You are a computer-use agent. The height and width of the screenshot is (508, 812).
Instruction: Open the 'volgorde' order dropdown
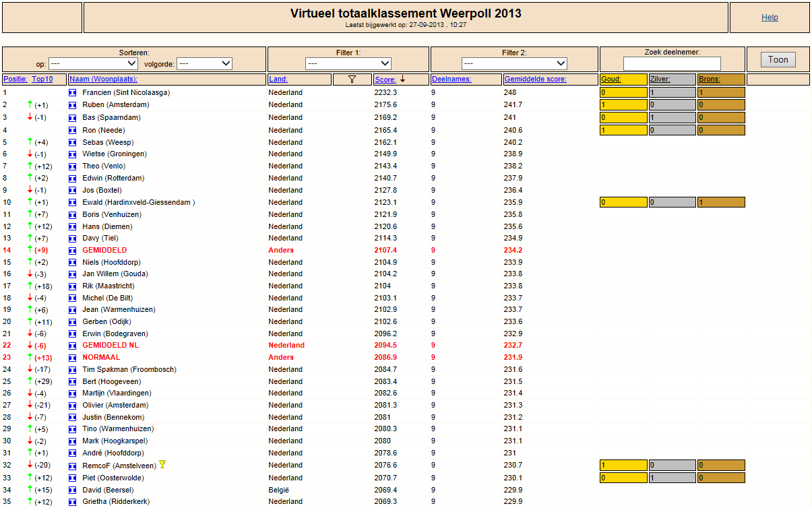coord(205,63)
